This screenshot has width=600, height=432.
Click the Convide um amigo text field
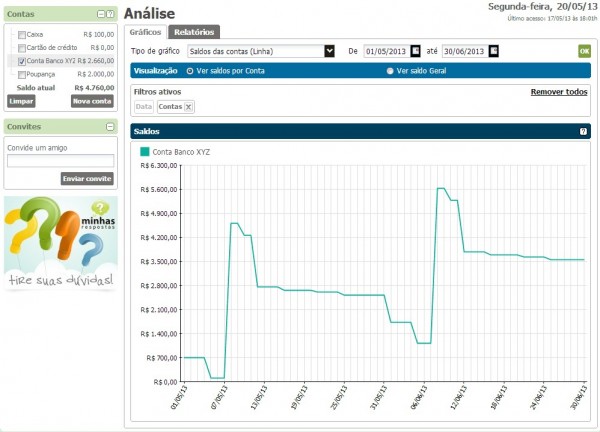tap(60, 160)
